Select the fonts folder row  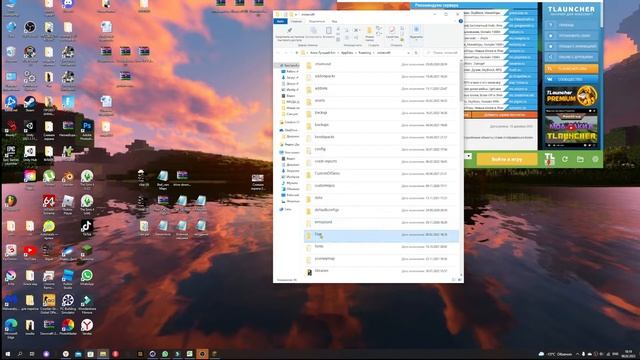click(381, 247)
